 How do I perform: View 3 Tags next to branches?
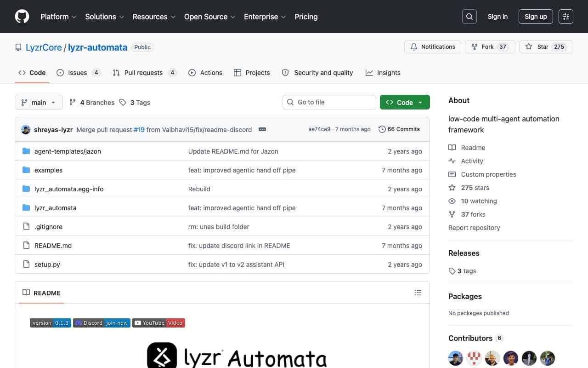(x=135, y=103)
